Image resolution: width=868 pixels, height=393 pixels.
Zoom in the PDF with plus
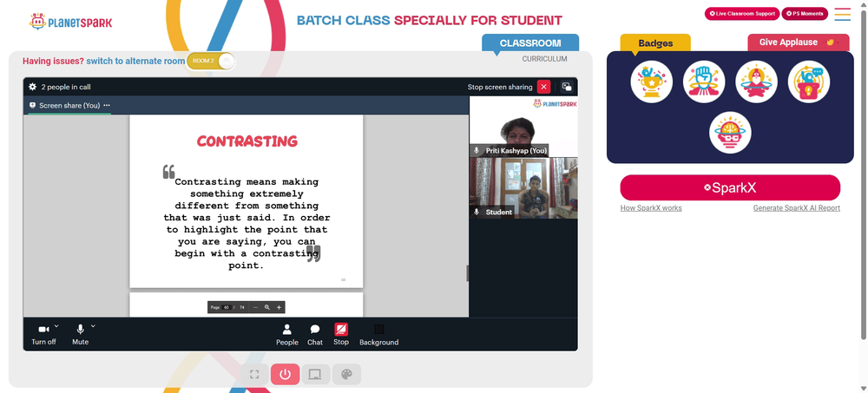[279, 307]
